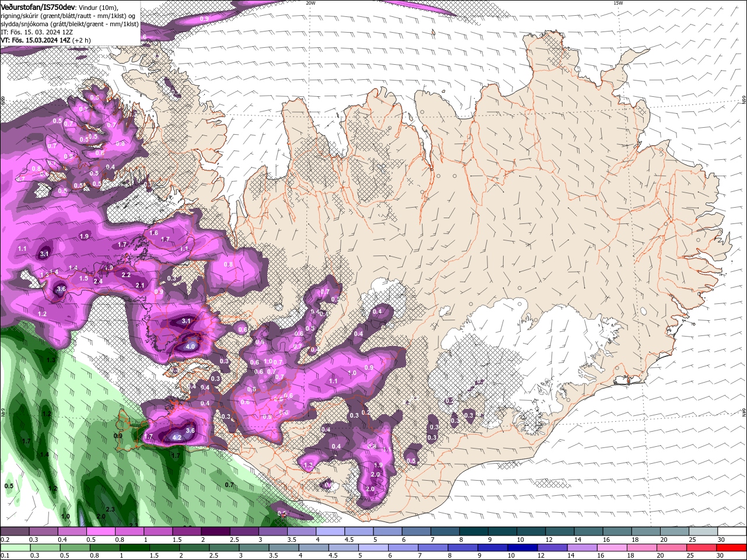747x560 pixels.
Task: Click the 15W longitude label
Action: tap(618, 3)
